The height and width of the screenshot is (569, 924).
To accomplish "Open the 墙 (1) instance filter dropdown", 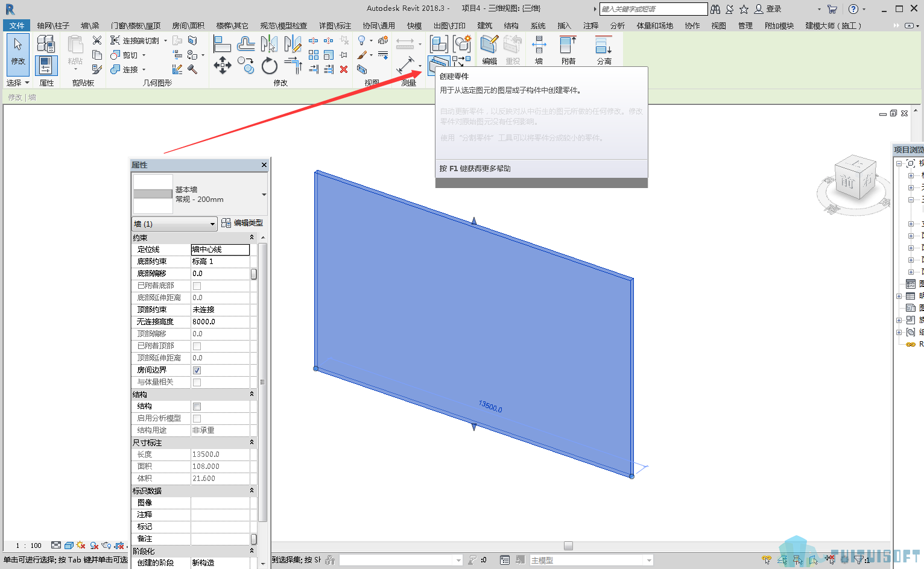I will pos(174,224).
